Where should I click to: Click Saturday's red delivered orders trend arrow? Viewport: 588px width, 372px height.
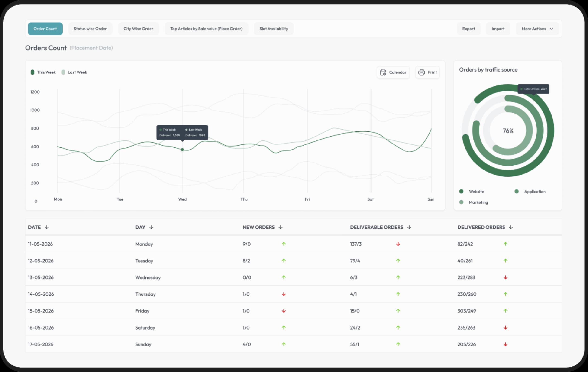[x=505, y=327]
